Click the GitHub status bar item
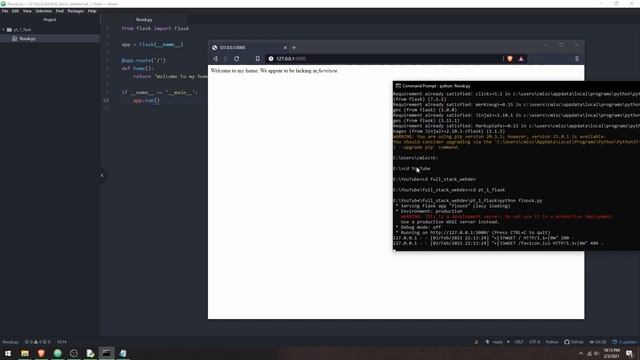The image size is (640, 360). coord(573,342)
